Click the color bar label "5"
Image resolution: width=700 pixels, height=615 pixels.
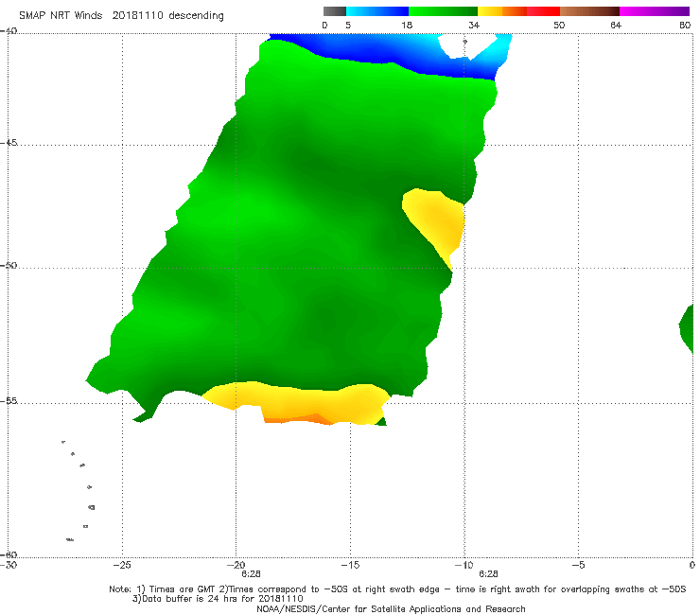tap(348, 26)
